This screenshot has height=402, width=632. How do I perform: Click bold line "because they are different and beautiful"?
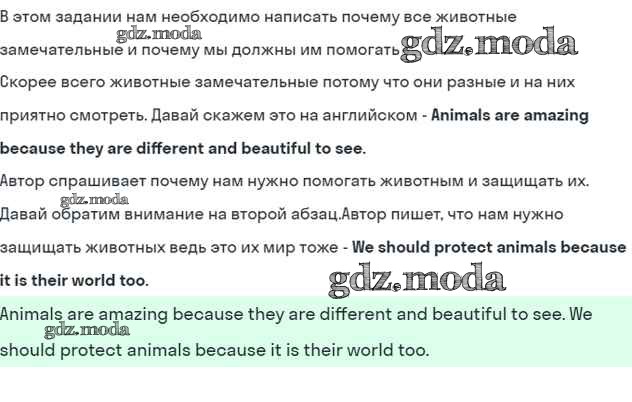coord(182,148)
